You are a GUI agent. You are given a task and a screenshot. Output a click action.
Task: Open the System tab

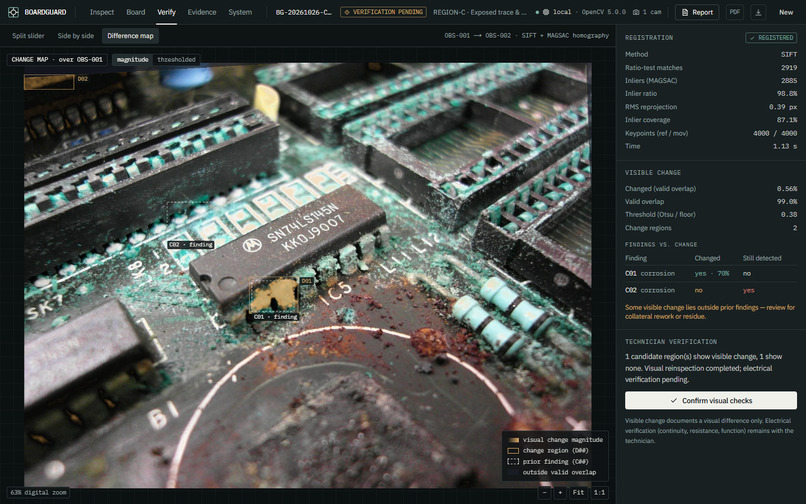coord(240,12)
